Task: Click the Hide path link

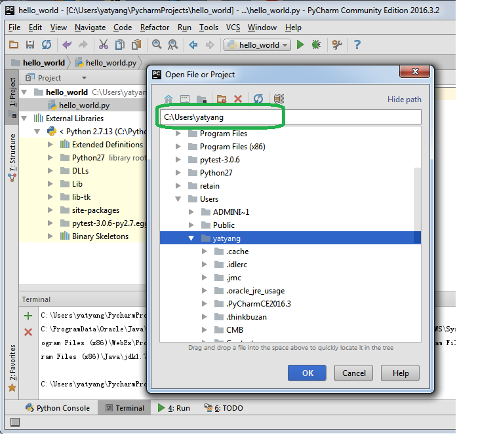Action: (404, 100)
